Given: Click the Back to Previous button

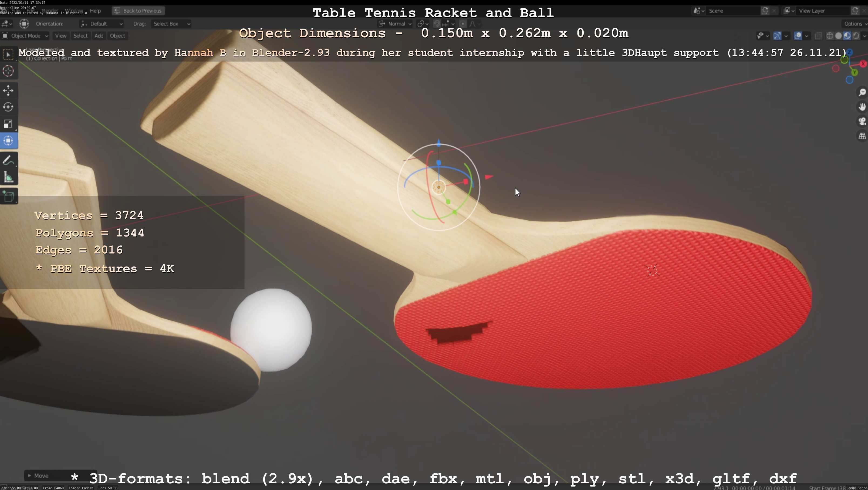Looking at the screenshot, I should click(138, 11).
